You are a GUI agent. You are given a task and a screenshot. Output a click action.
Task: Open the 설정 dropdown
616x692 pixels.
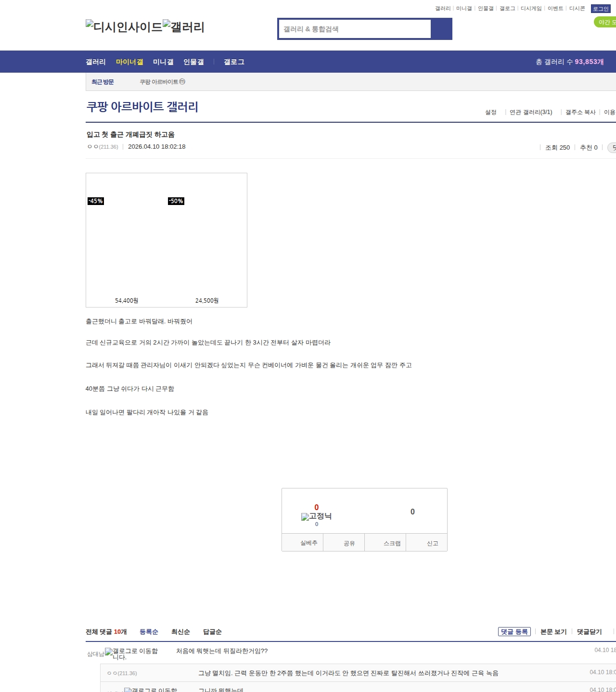pyautogui.click(x=490, y=112)
